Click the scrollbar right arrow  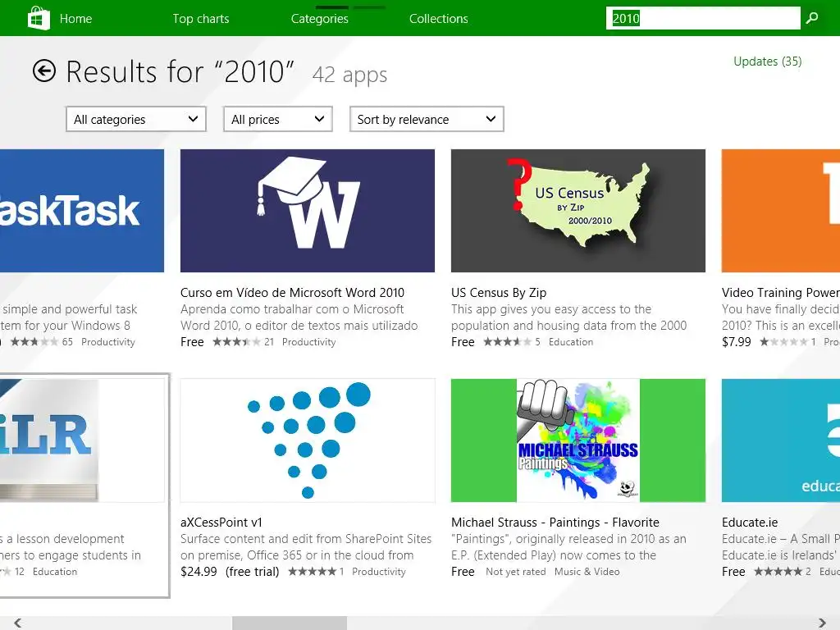point(822,623)
